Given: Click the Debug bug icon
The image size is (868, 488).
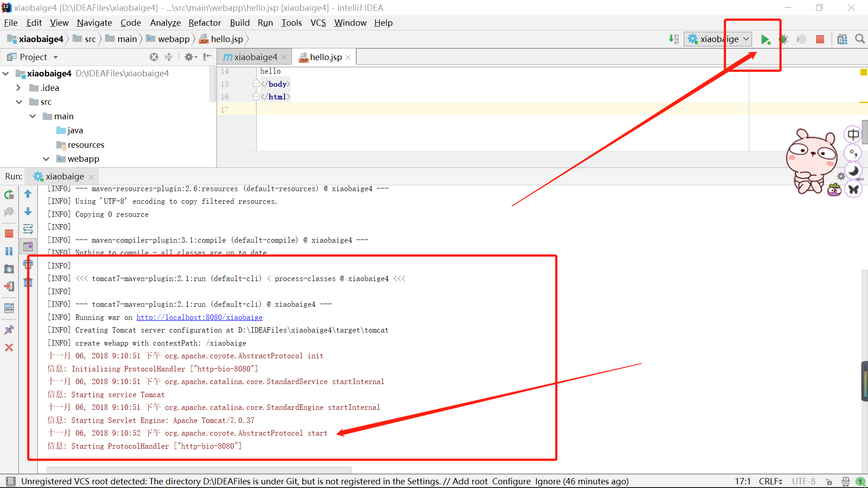Looking at the screenshot, I should click(x=783, y=39).
